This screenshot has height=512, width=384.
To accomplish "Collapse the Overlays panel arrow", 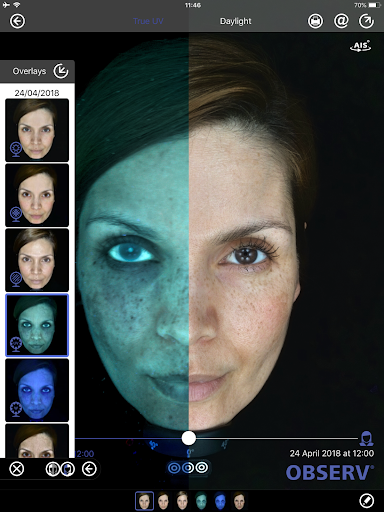I will point(61,71).
